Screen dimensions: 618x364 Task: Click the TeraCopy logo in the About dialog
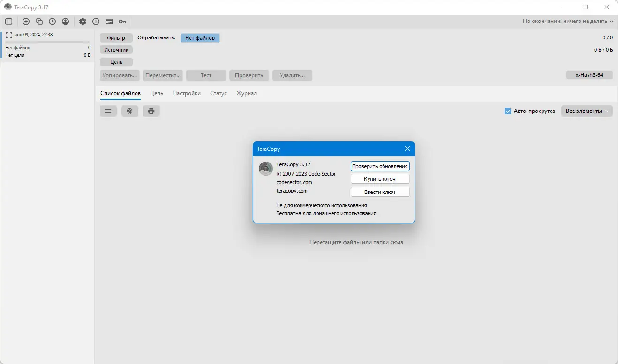click(x=266, y=169)
